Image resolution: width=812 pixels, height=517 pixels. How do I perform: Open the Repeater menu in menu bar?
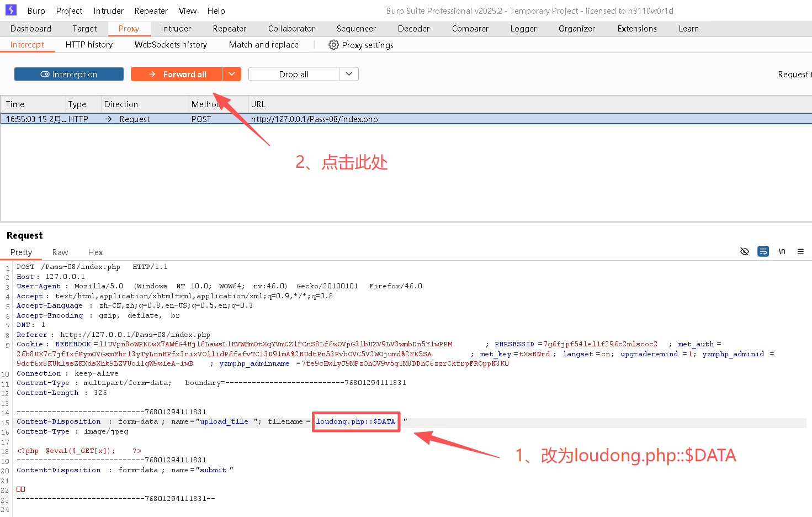point(151,10)
